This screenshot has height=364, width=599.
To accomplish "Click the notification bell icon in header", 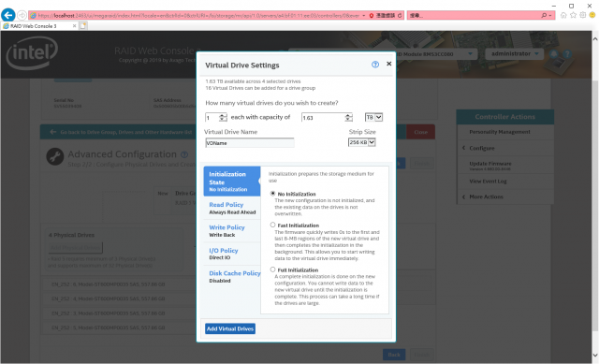I will 553,54.
